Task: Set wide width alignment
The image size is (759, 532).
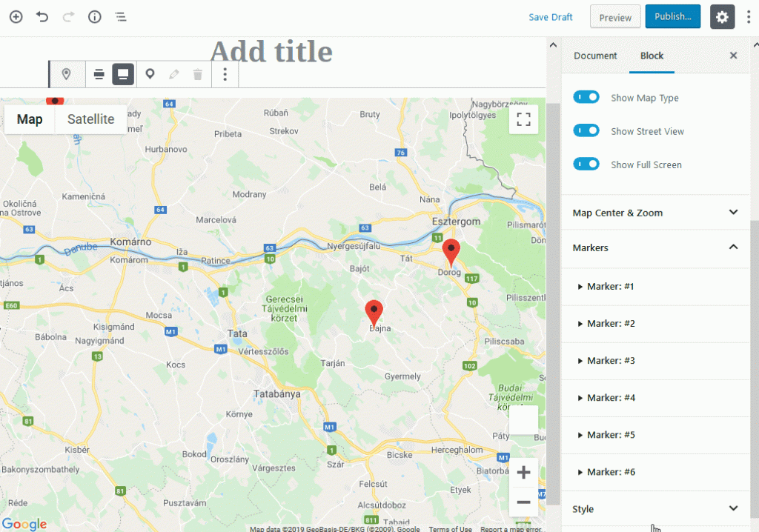Action: click(x=99, y=74)
